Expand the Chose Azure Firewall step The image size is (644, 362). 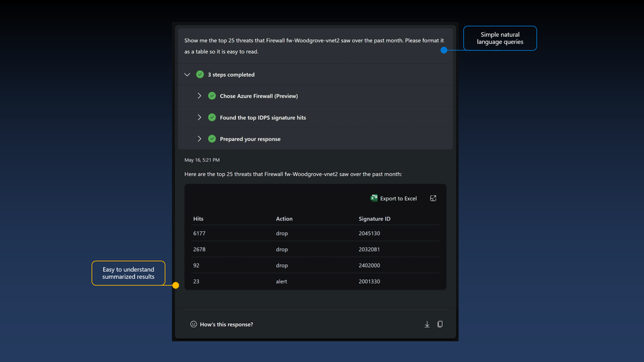[199, 96]
